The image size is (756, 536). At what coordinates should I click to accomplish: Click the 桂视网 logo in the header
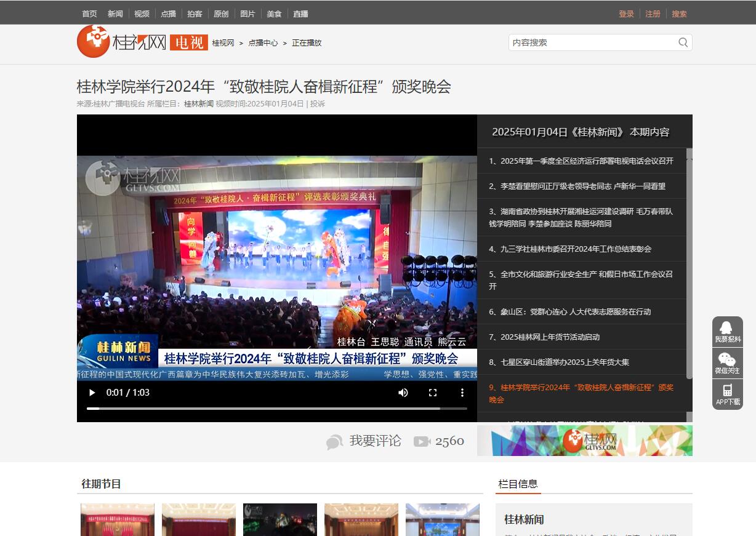click(122, 42)
